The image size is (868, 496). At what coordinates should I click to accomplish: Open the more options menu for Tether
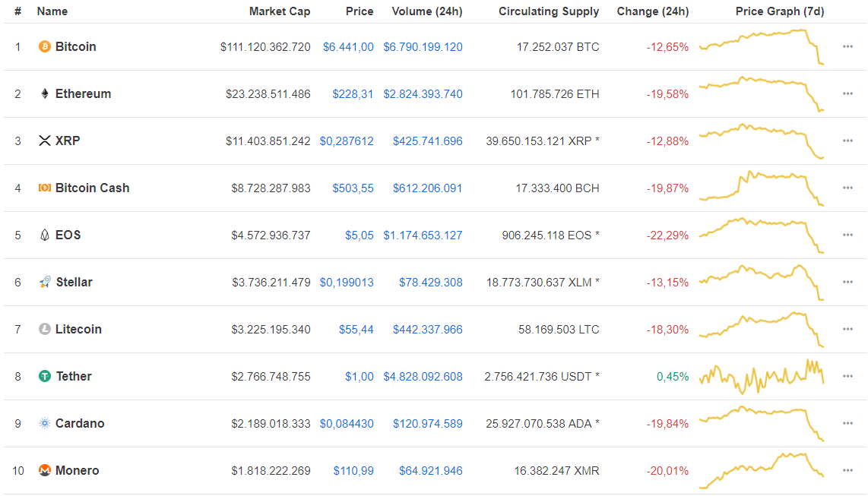tap(847, 376)
